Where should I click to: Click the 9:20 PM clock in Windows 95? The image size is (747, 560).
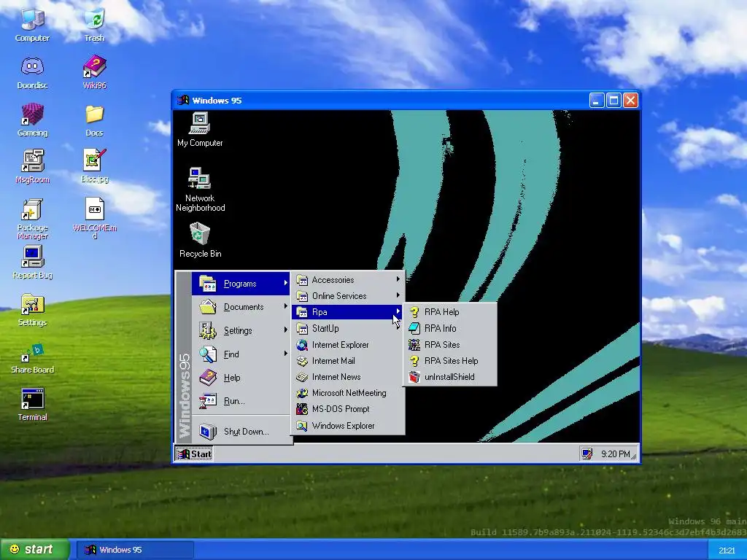tap(615, 454)
